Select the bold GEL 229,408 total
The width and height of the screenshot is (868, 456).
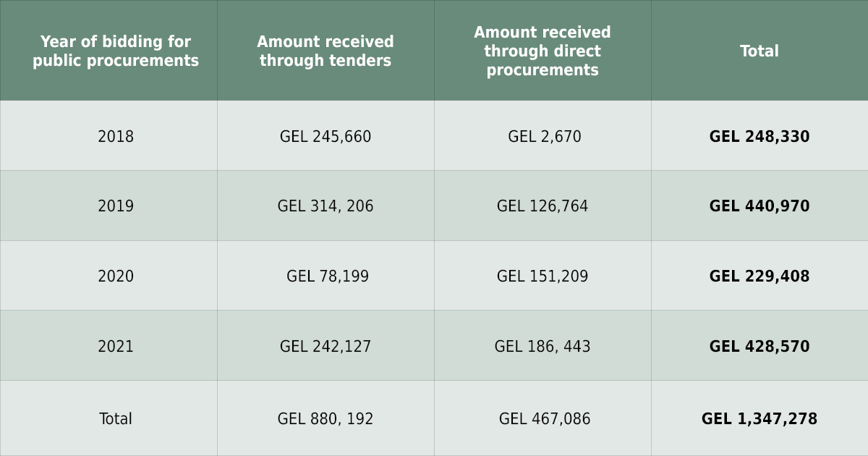[759, 276]
